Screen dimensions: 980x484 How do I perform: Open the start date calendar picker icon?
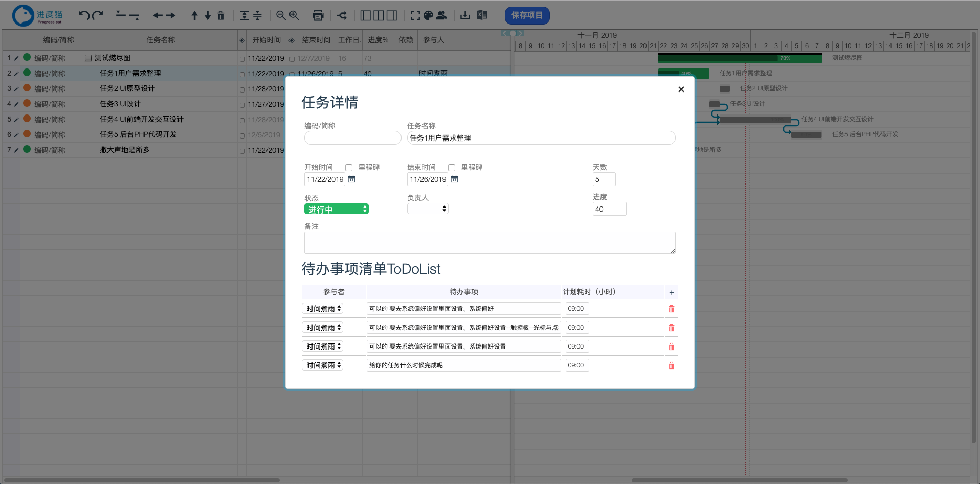point(352,179)
